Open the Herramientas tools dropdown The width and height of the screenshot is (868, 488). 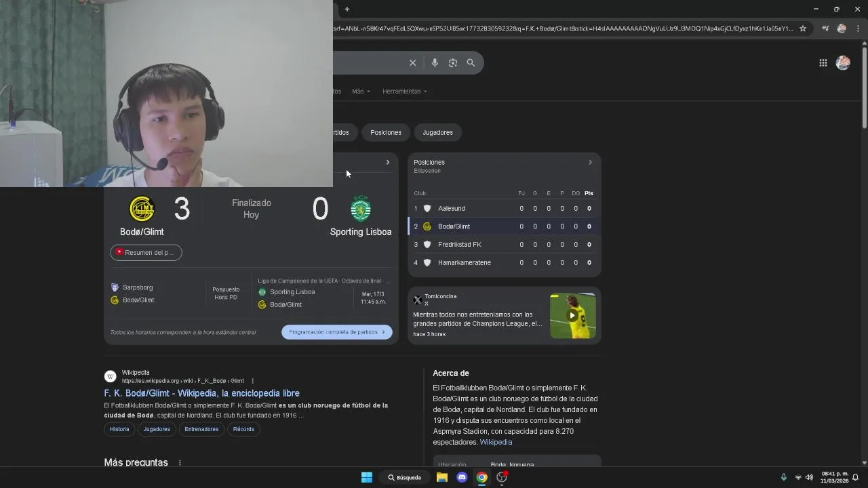click(405, 91)
